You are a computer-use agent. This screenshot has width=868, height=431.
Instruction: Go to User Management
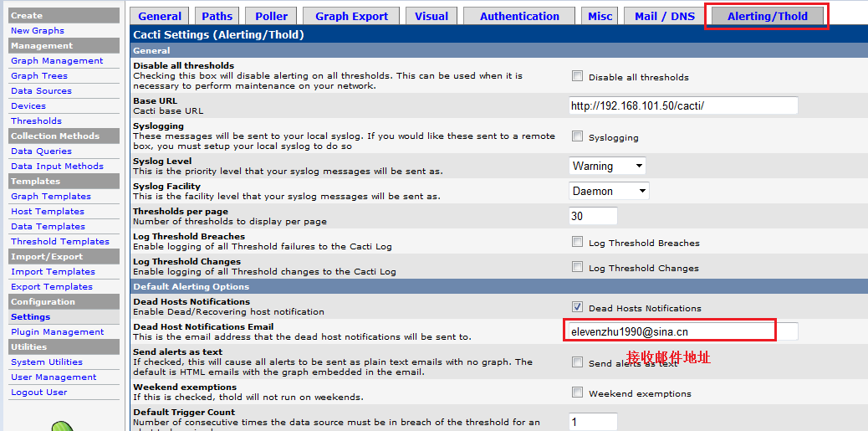pos(54,377)
